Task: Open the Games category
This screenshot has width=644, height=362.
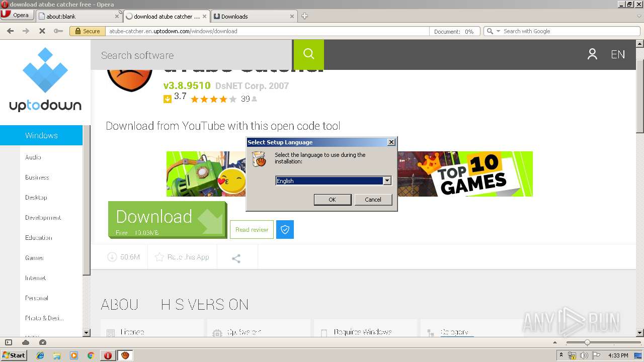Action: [34, 257]
